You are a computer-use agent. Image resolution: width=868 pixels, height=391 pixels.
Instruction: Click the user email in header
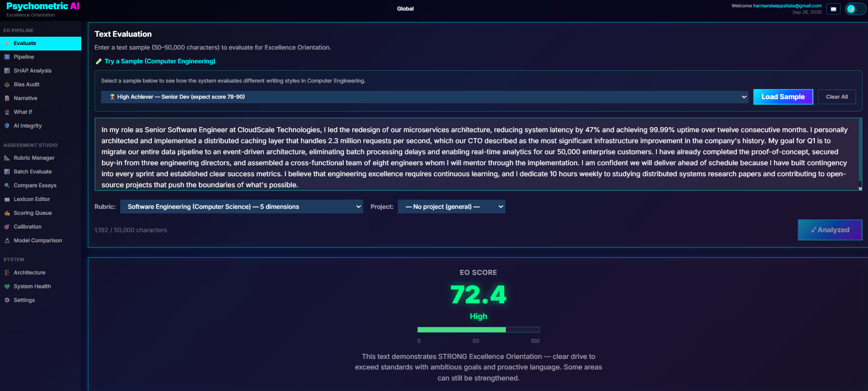[787, 6]
